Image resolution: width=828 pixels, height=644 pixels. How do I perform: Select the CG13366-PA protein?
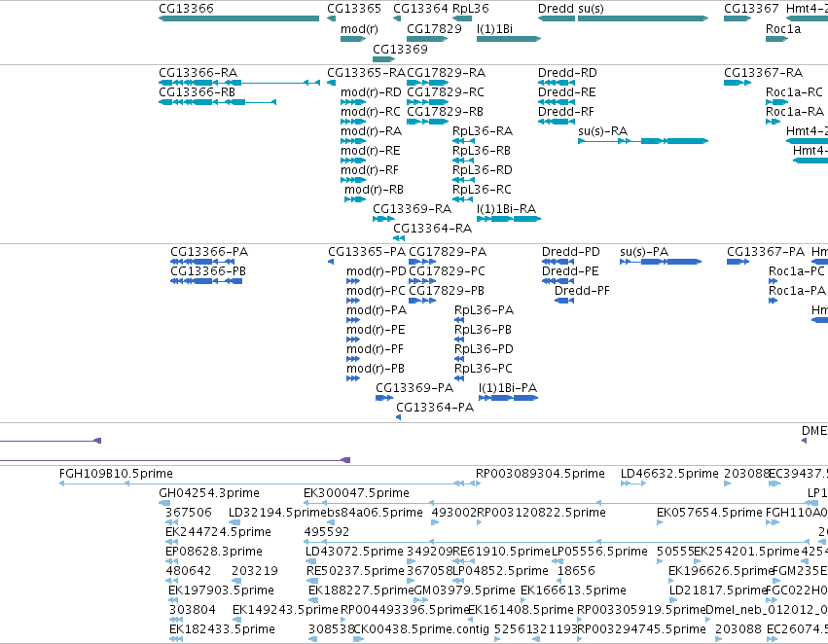[x=202, y=262]
